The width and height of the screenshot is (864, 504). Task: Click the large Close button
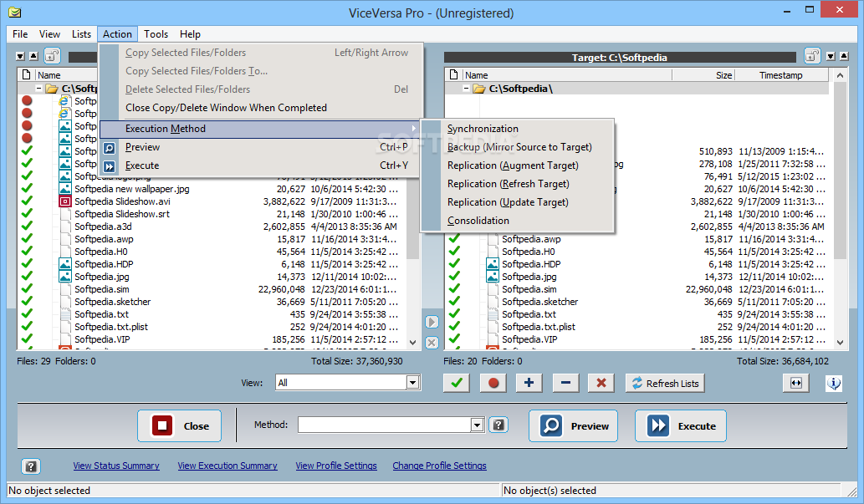[179, 425]
